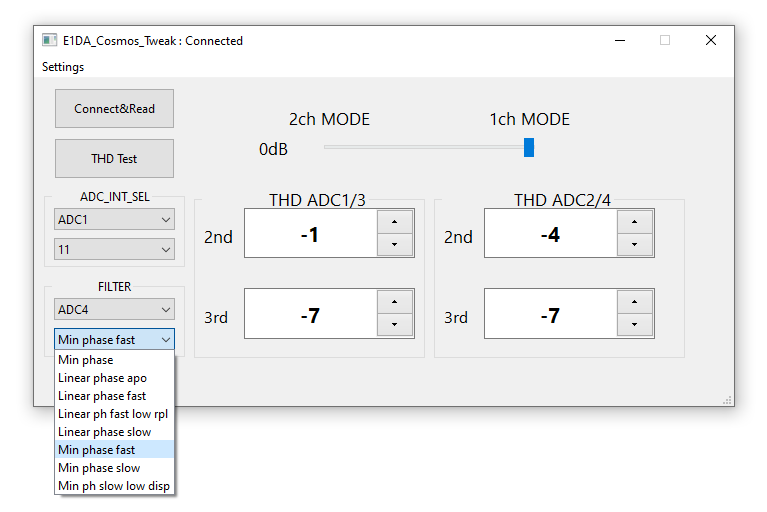
Task: Choose Min ph slow low disp option
Action: tap(114, 486)
